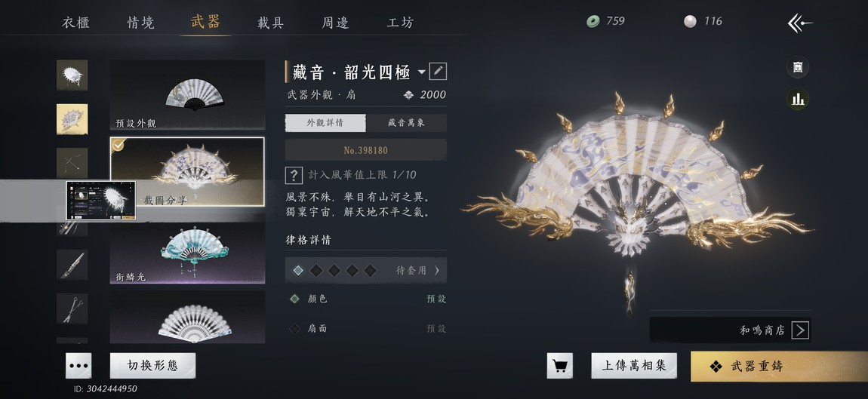This screenshot has height=399, width=868.
Task: Expand the dropdown arrow next to 藏音·韶光四極
Action: pyautogui.click(x=421, y=72)
